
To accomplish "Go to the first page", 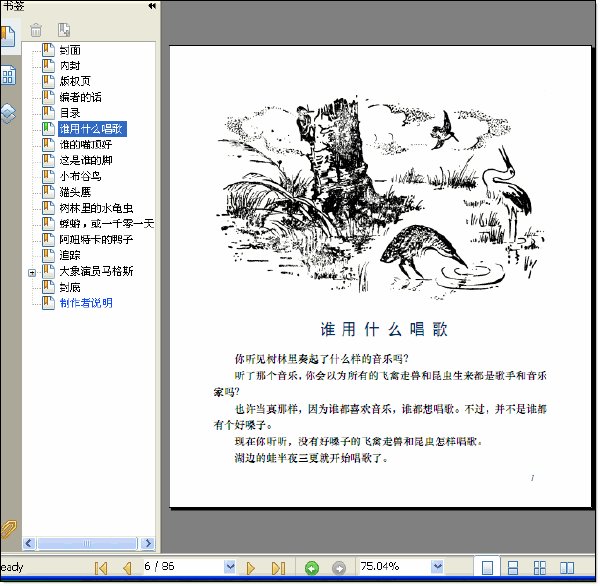I will coord(101,568).
